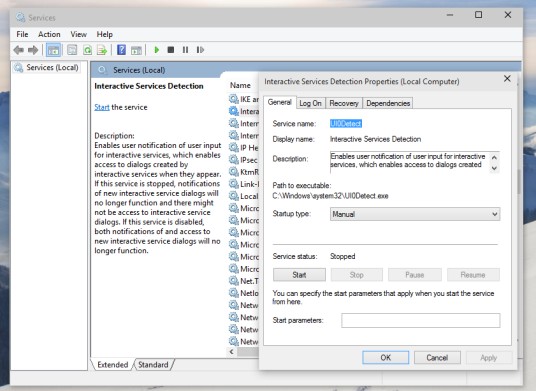Click the Start parameters input field
The width and height of the screenshot is (536, 391).
420,320
